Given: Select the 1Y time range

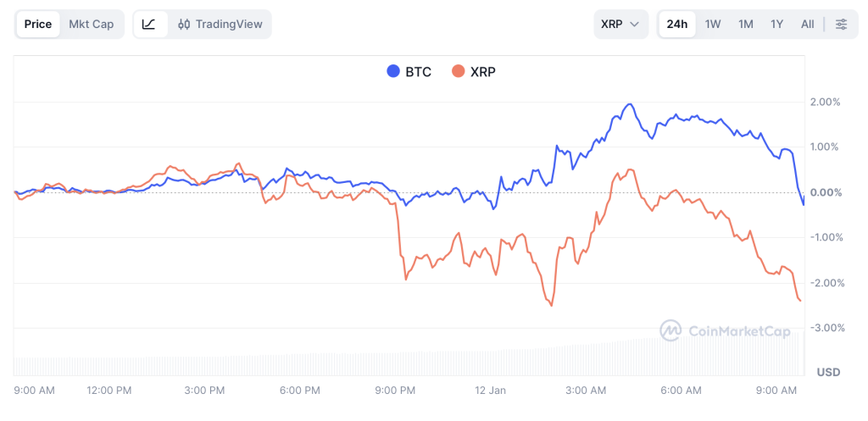Looking at the screenshot, I should point(776,24).
